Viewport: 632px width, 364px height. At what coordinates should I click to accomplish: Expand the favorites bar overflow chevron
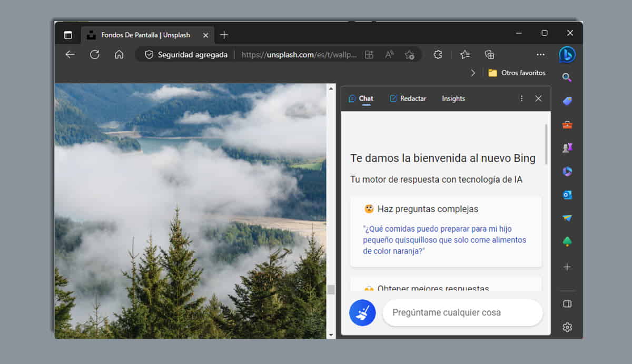click(x=473, y=73)
